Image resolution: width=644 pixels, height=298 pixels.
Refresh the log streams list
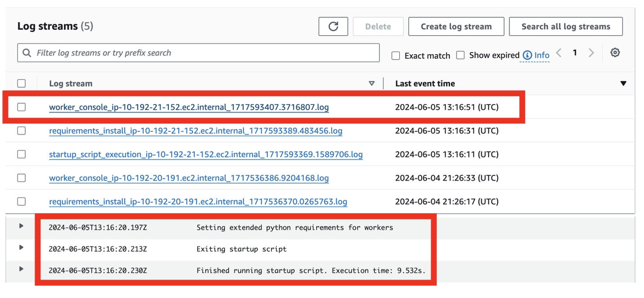[333, 26]
